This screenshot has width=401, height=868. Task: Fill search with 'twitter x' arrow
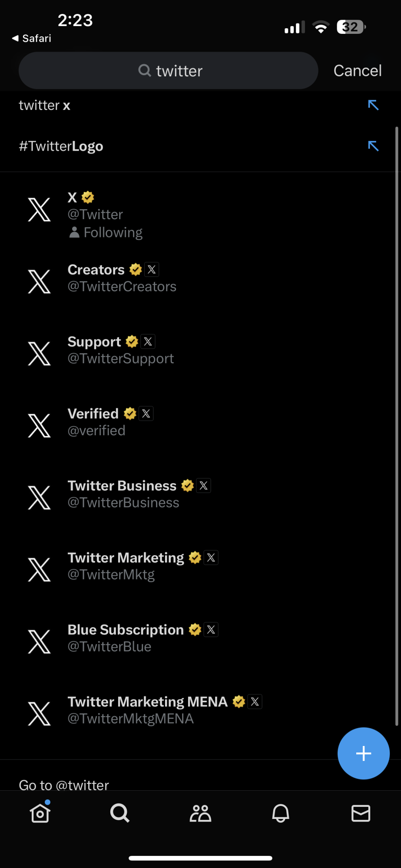pos(373,105)
